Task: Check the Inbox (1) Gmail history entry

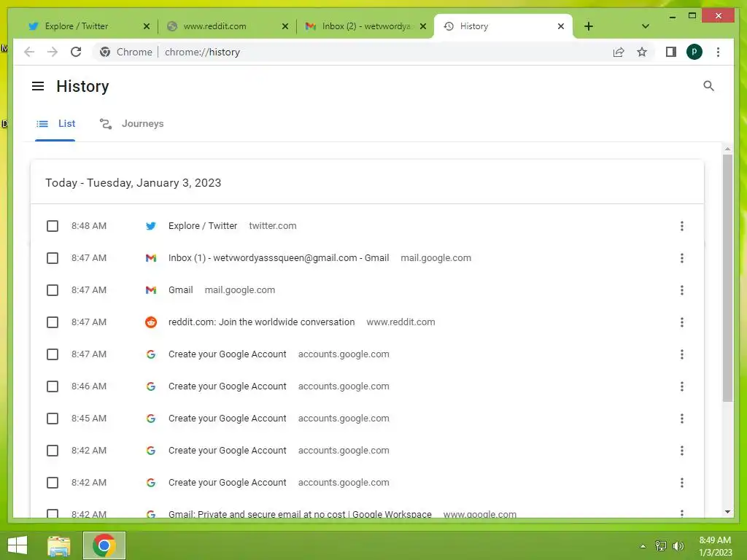Action: click(x=53, y=258)
